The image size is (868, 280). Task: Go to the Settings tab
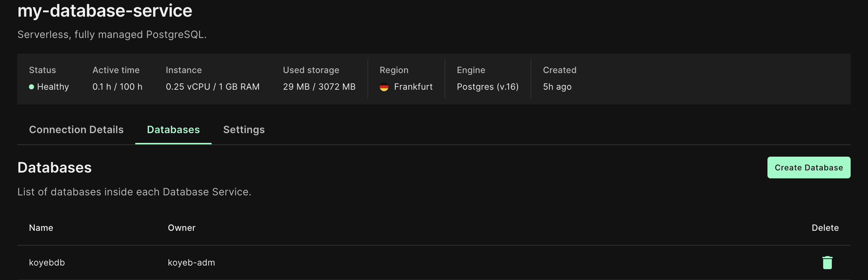pyautogui.click(x=244, y=130)
